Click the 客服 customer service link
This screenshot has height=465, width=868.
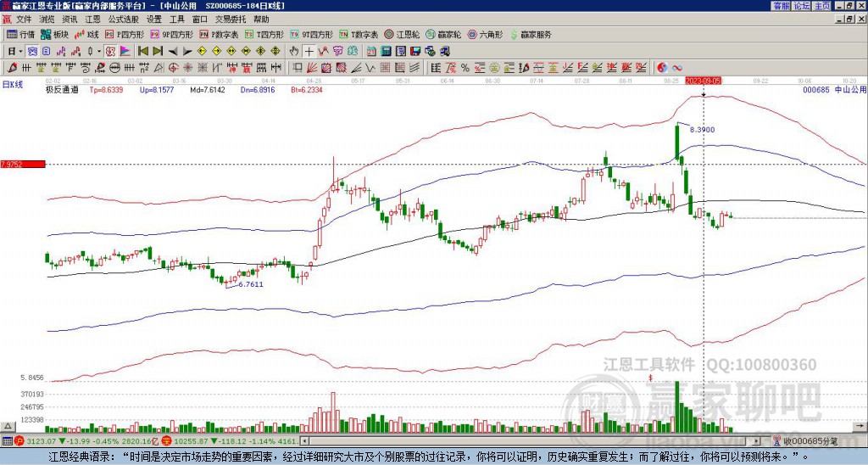click(x=781, y=6)
